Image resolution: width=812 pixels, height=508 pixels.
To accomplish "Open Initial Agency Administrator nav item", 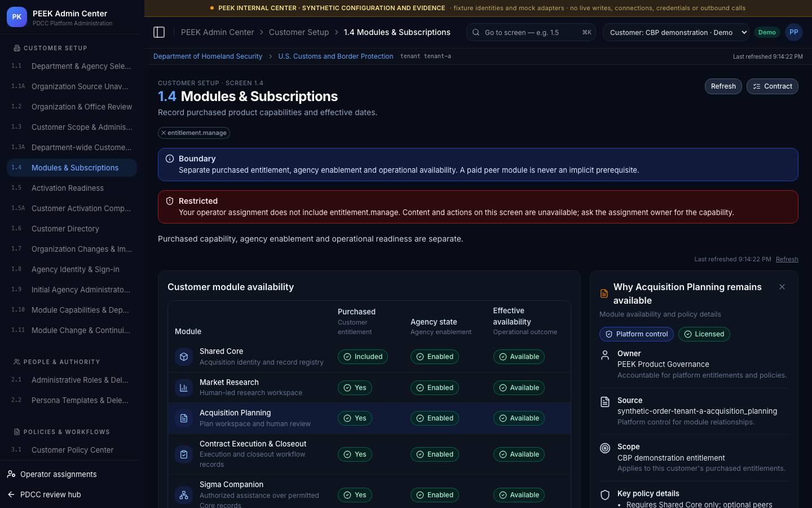I will tap(72, 290).
